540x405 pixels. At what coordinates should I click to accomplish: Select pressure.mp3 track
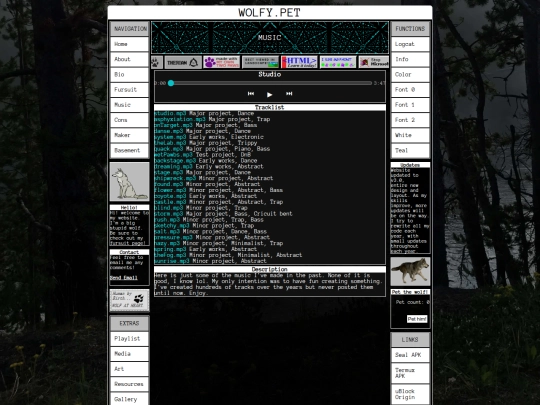coord(173,237)
